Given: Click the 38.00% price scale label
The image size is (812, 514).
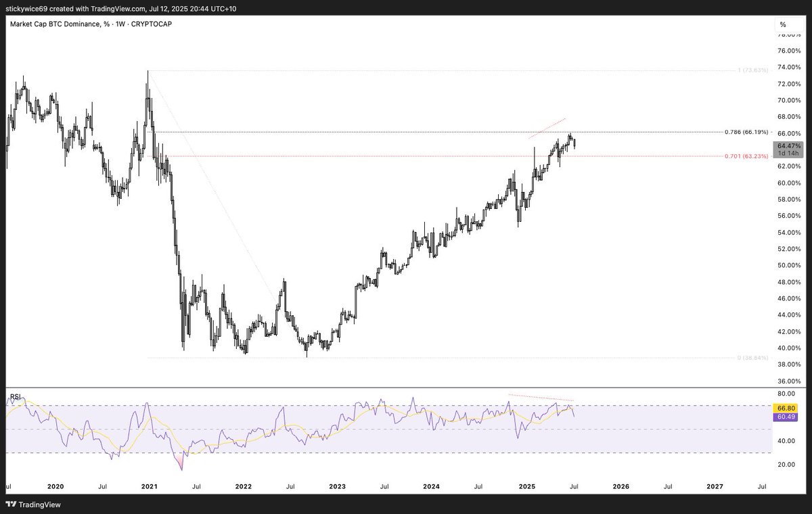Looking at the screenshot, I should (x=788, y=365).
